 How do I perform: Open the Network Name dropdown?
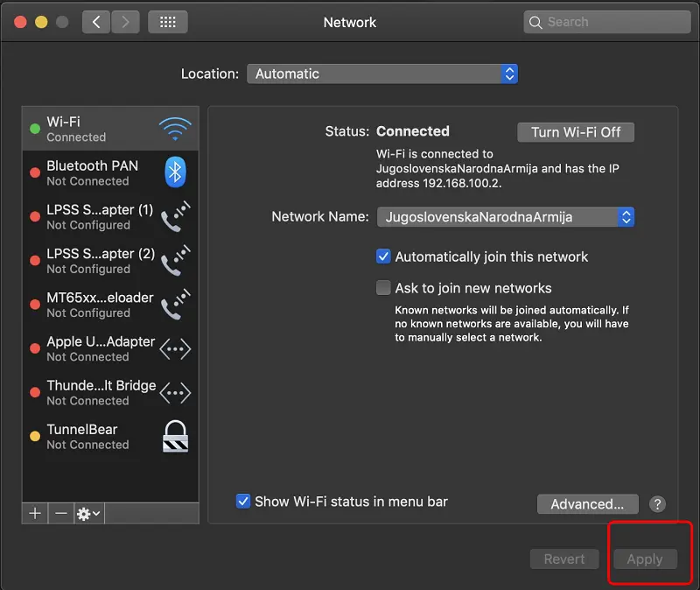tap(505, 216)
